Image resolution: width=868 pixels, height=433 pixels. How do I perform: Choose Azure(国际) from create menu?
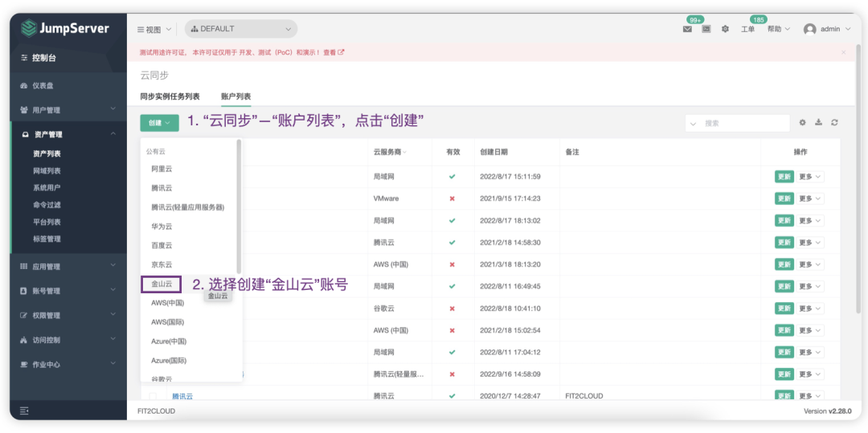coord(169,361)
